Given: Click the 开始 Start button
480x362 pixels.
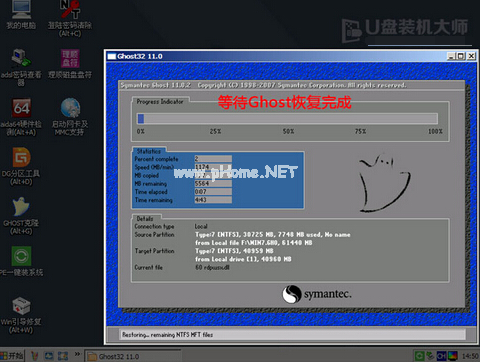Looking at the screenshot, I should click(x=12, y=356).
